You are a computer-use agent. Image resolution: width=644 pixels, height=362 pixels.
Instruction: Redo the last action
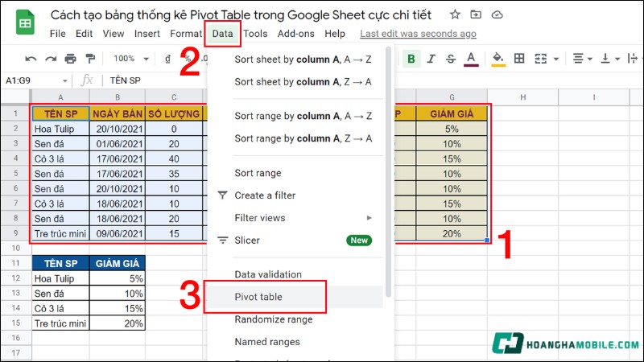[51, 59]
